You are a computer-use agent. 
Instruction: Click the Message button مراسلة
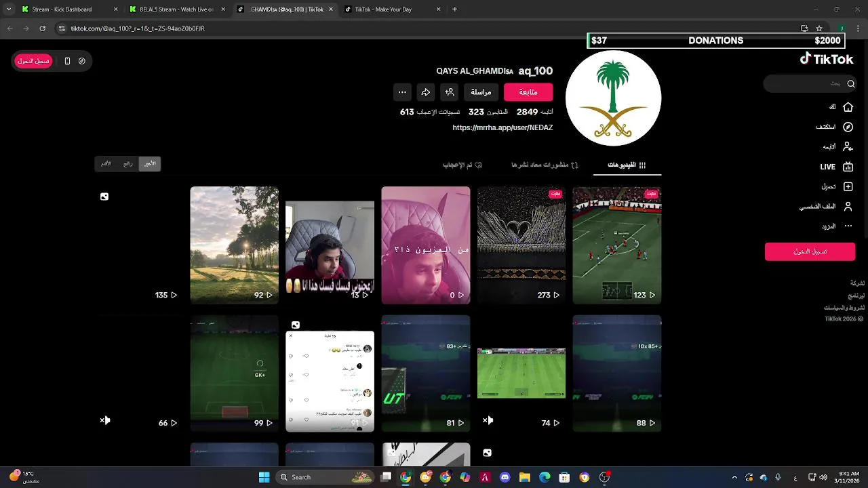coord(481,92)
